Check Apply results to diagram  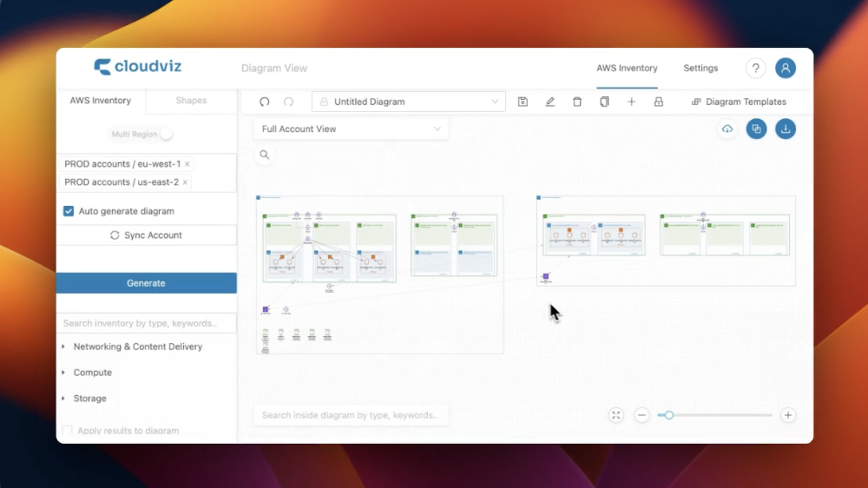(x=68, y=431)
